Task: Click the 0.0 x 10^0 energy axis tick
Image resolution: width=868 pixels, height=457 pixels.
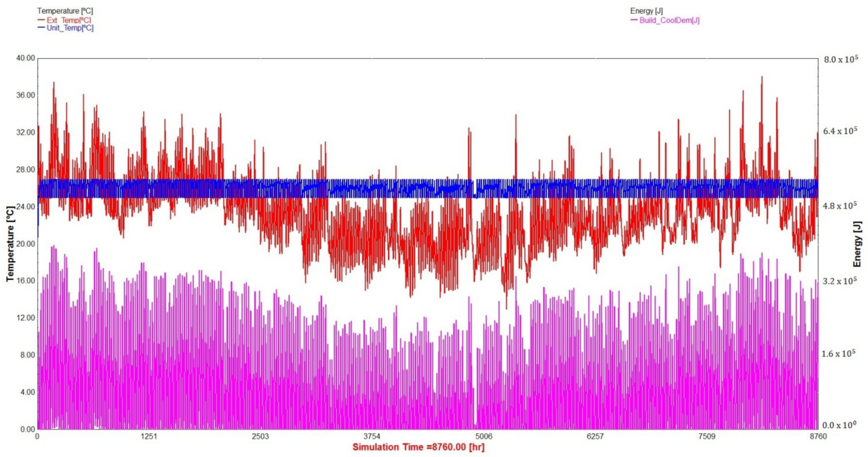Action: click(839, 425)
